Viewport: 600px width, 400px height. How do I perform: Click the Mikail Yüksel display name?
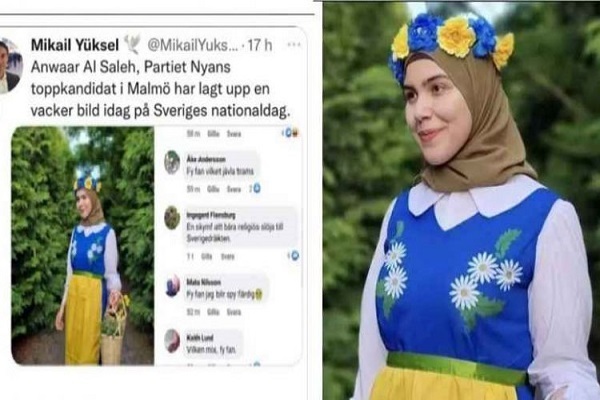[75, 45]
